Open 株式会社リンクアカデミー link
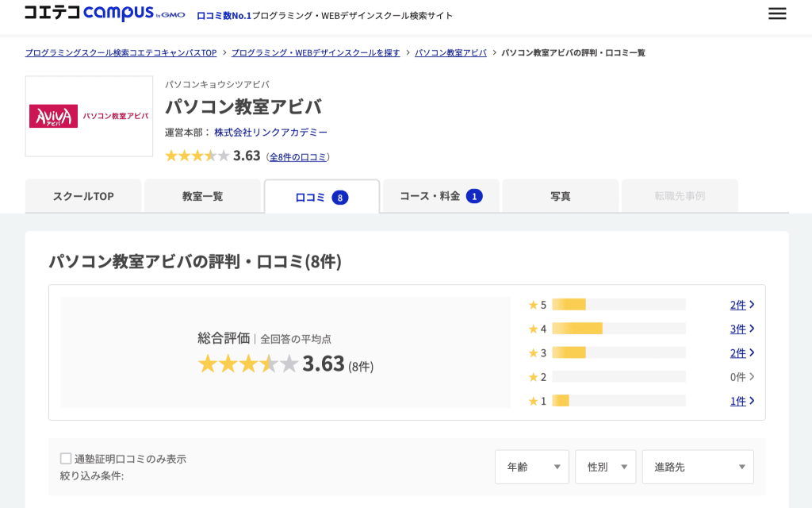This screenshot has height=508, width=812. point(271,133)
